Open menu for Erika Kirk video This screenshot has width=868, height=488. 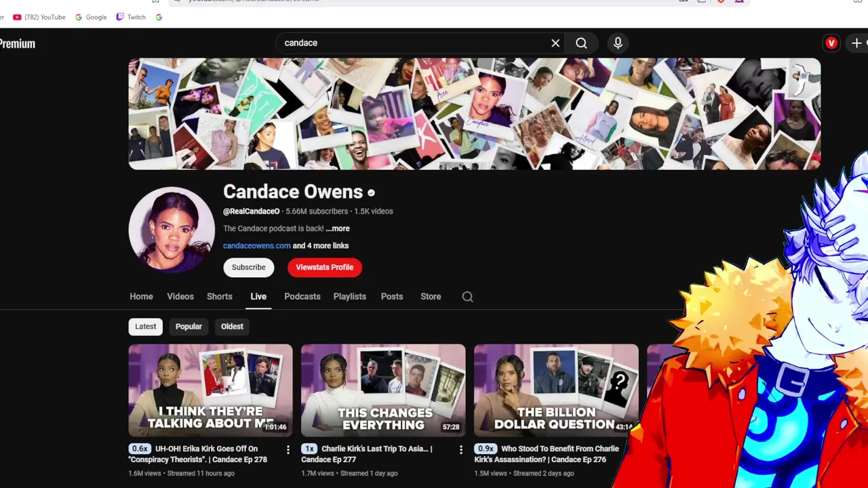point(288,449)
